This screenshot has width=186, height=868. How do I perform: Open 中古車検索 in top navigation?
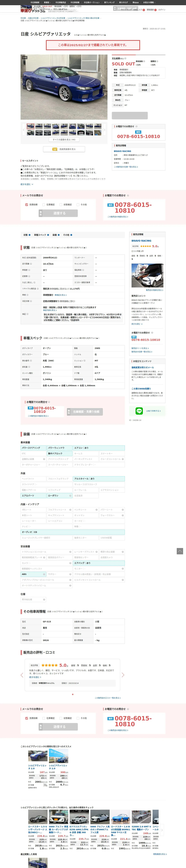click(x=35, y=2)
